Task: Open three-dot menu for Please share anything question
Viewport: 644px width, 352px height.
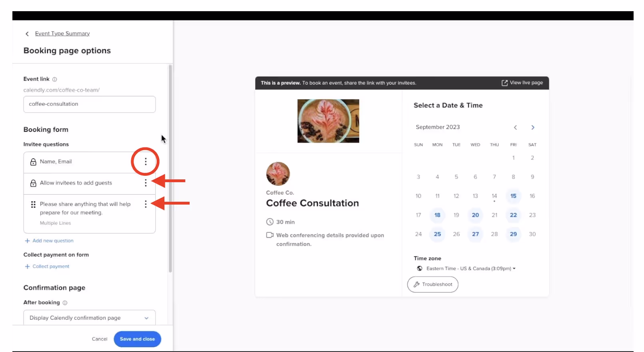Action: [146, 204]
